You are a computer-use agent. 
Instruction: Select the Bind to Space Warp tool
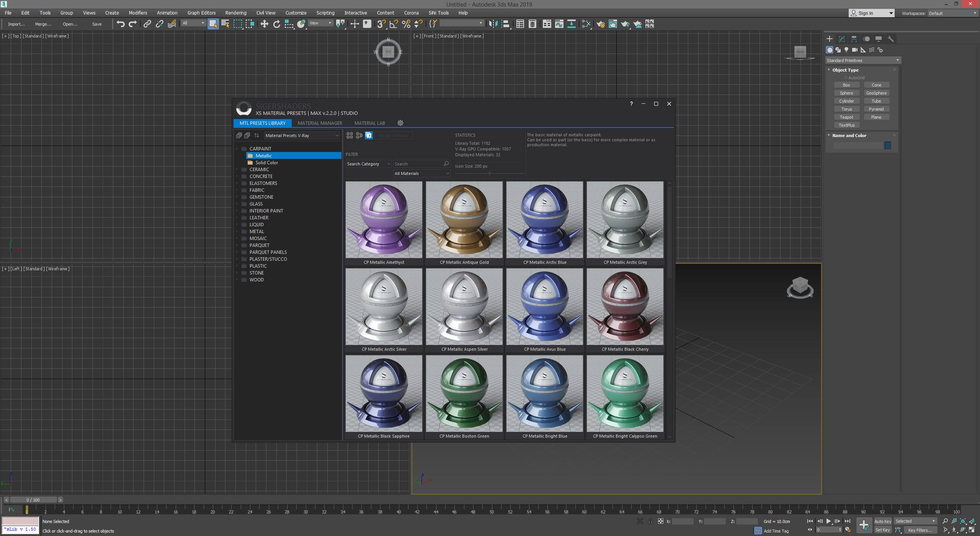tap(172, 24)
